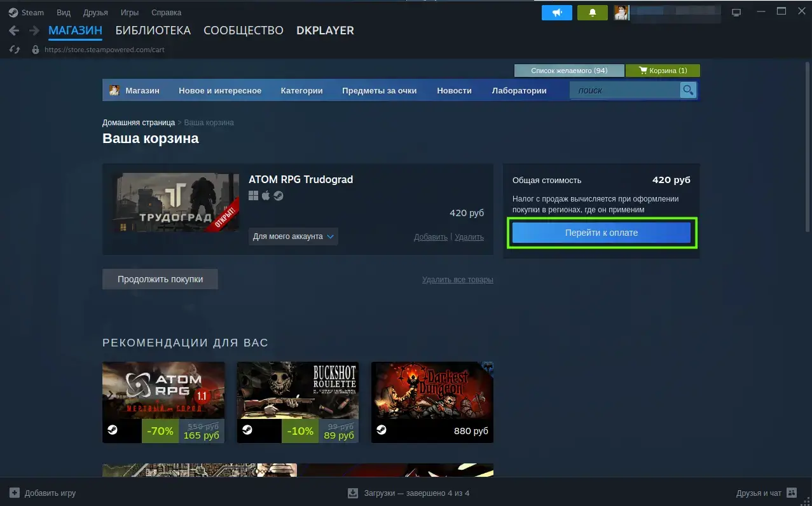Click Продолжить покупки button

[160, 279]
